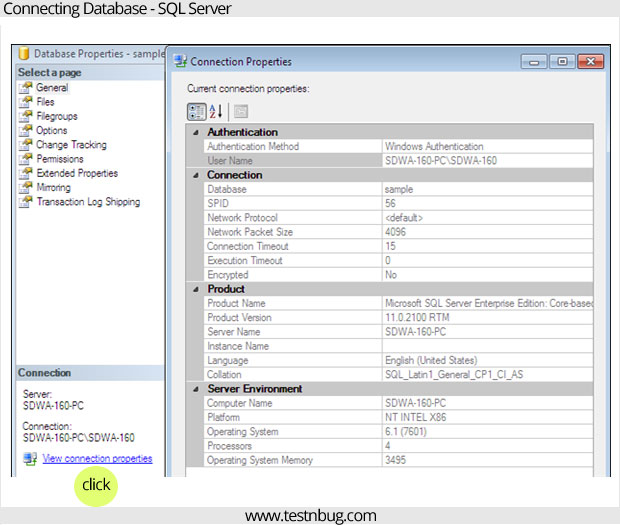Click the connection icon beside View connection properties
Screen dimensions: 620x525
(30, 459)
